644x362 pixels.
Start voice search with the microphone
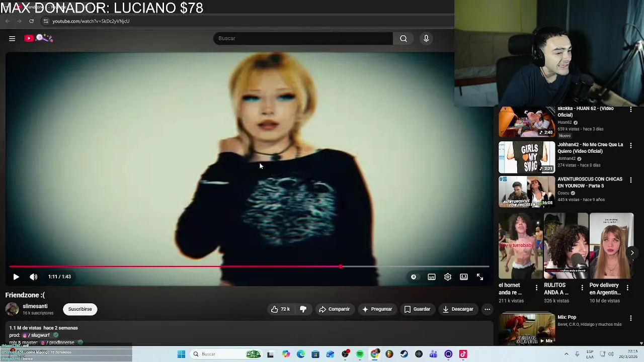click(x=426, y=38)
